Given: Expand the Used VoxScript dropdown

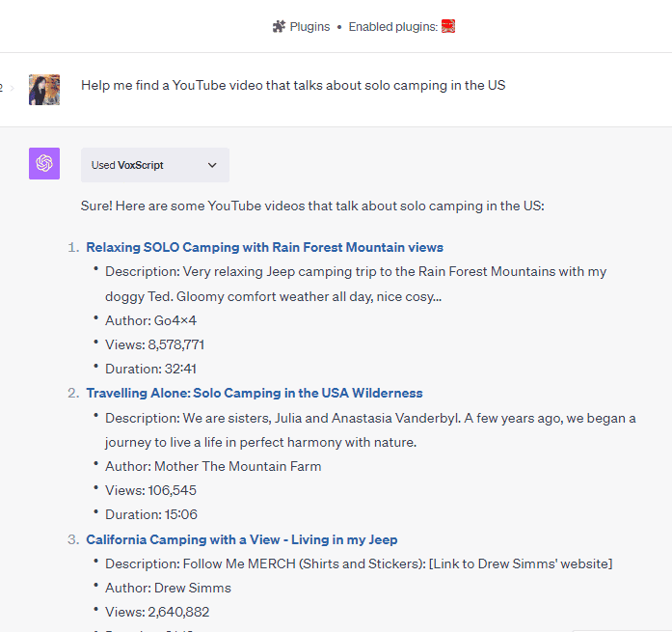Looking at the screenshot, I should (154, 165).
